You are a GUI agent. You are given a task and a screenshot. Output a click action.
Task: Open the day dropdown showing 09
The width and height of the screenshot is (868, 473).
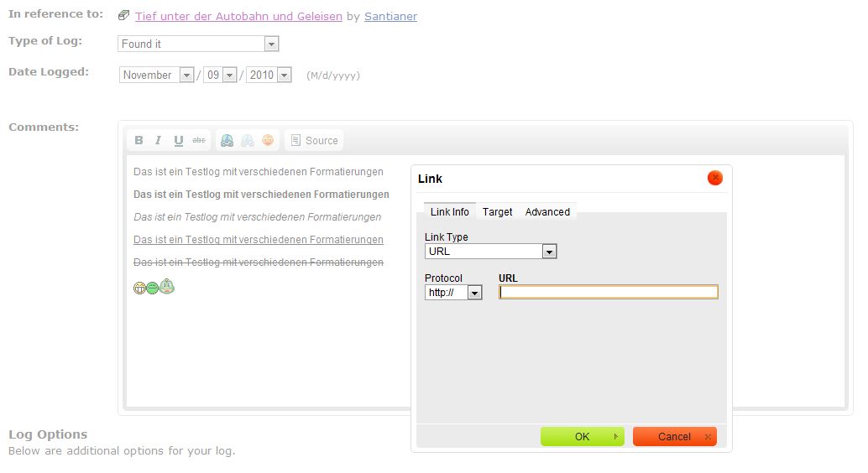point(220,75)
